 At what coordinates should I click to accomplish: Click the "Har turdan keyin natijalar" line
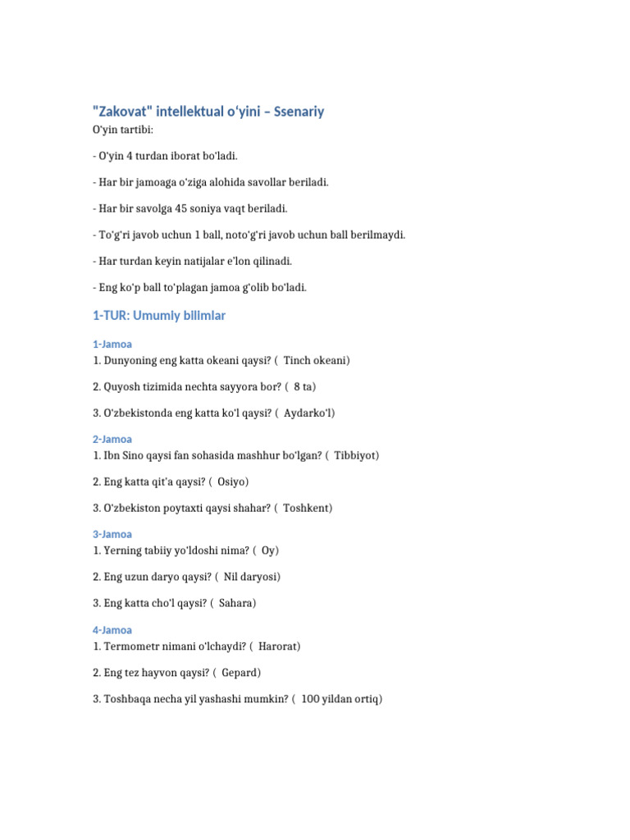[x=193, y=261]
